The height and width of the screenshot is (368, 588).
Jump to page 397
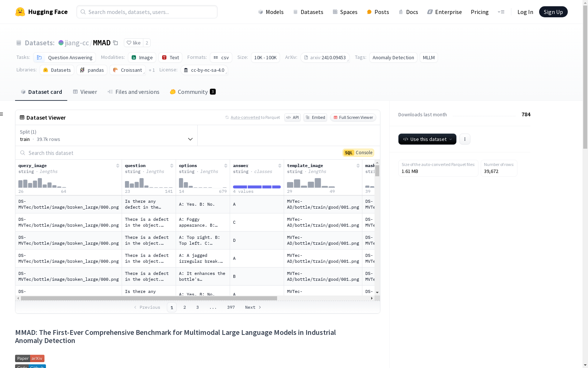231,307
